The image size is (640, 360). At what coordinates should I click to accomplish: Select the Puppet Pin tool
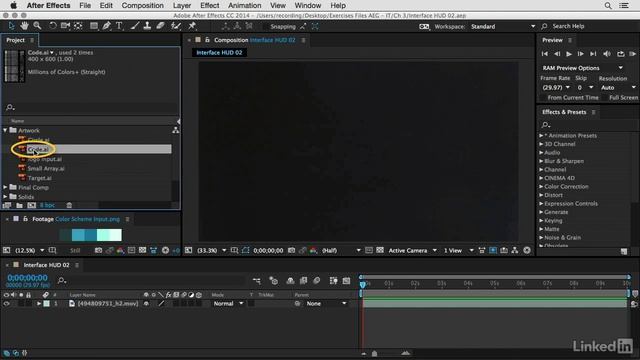[x=192, y=26]
